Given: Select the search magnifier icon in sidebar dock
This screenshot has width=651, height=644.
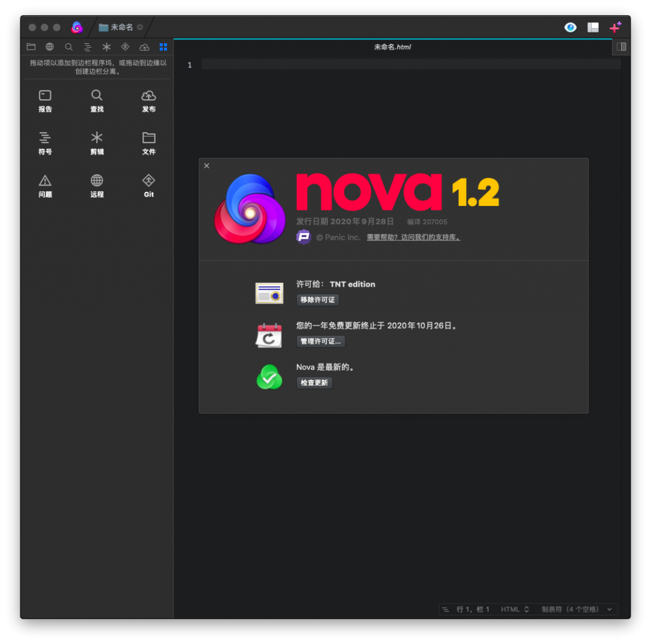Looking at the screenshot, I should point(69,47).
